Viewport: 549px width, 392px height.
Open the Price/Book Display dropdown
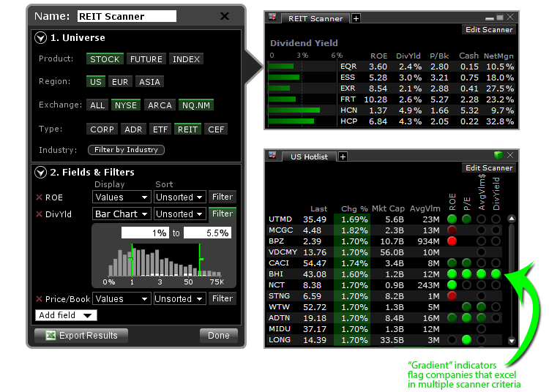(x=122, y=298)
